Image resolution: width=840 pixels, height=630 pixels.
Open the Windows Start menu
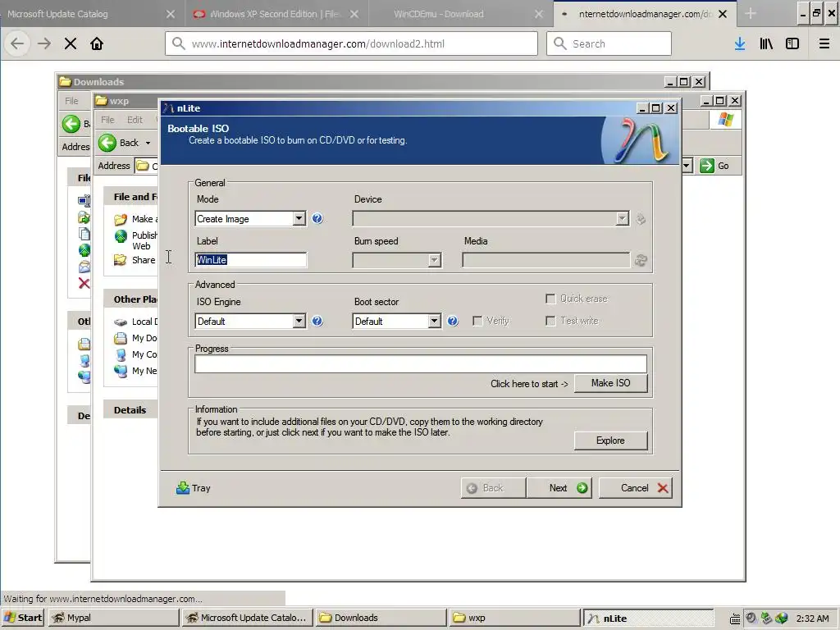(x=22, y=618)
